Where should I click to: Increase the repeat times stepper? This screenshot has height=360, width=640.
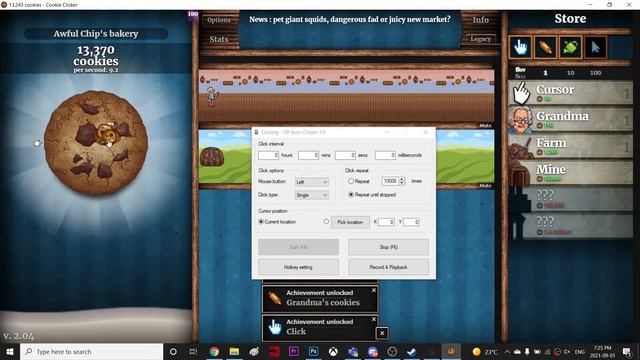[x=402, y=179]
